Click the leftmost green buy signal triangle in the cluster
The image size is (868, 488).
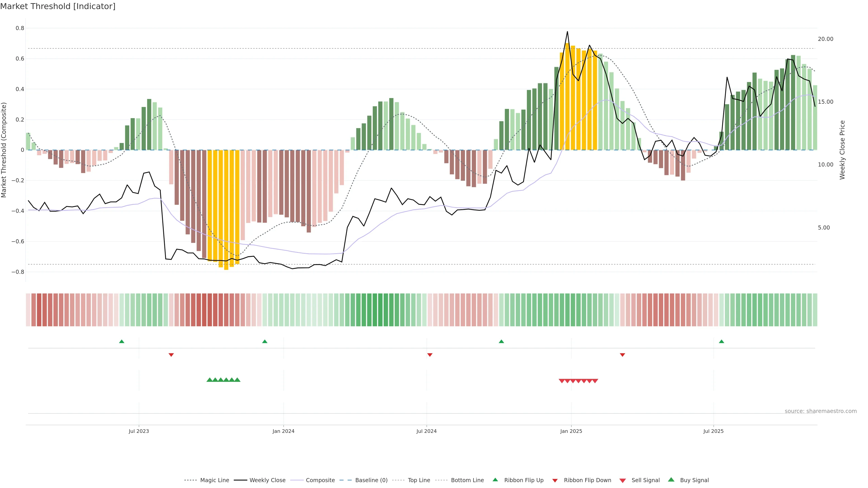click(x=209, y=380)
